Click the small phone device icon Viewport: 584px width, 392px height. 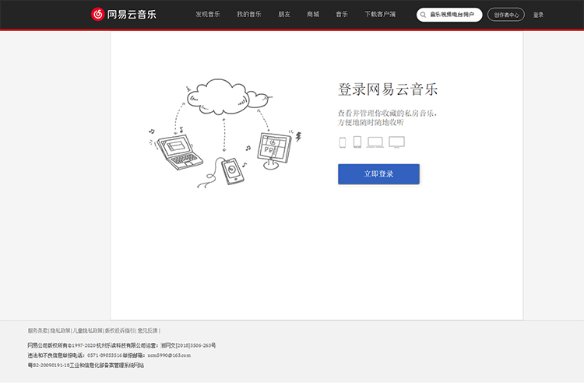[343, 142]
